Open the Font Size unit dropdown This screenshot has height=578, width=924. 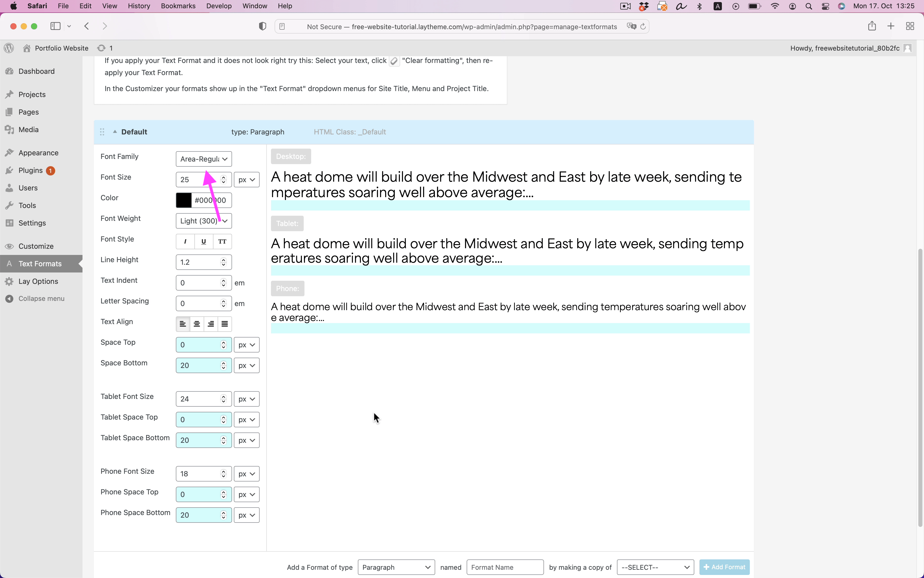click(x=247, y=180)
